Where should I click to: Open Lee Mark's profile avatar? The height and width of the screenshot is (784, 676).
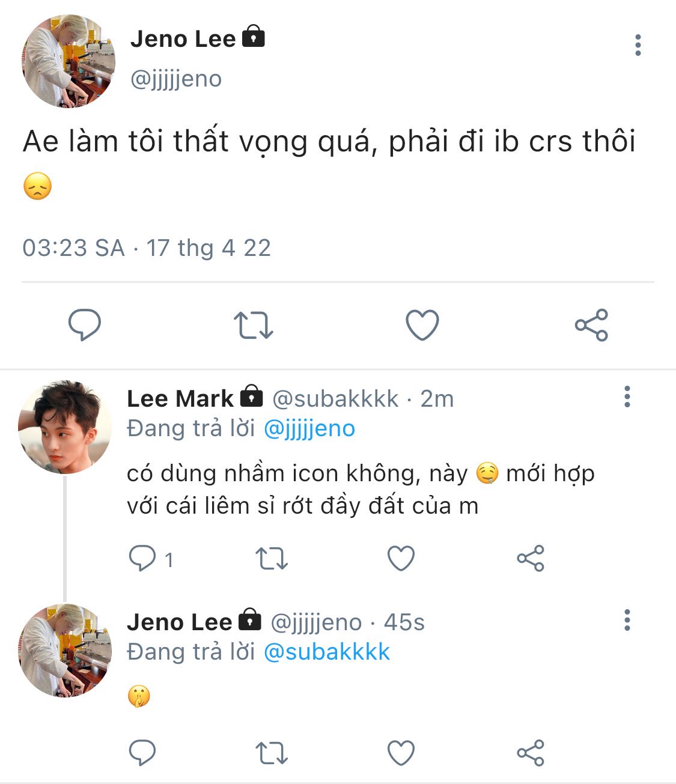65,427
